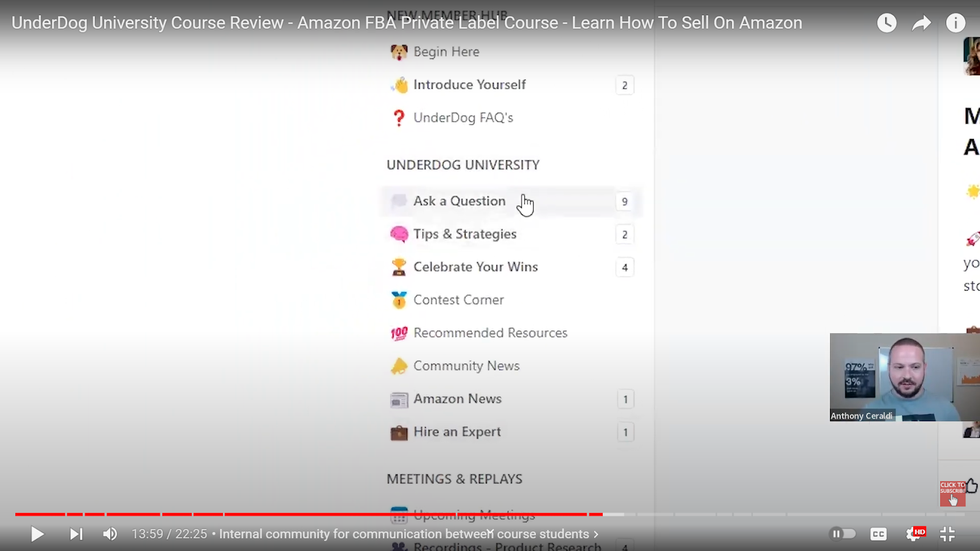Skip to the next video
Viewport: 980px width, 551px height.
pyautogui.click(x=76, y=534)
